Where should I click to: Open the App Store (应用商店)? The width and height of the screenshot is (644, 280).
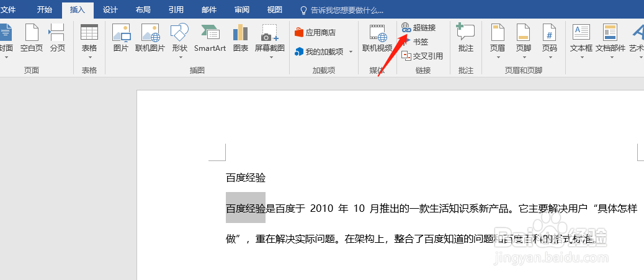[315, 32]
